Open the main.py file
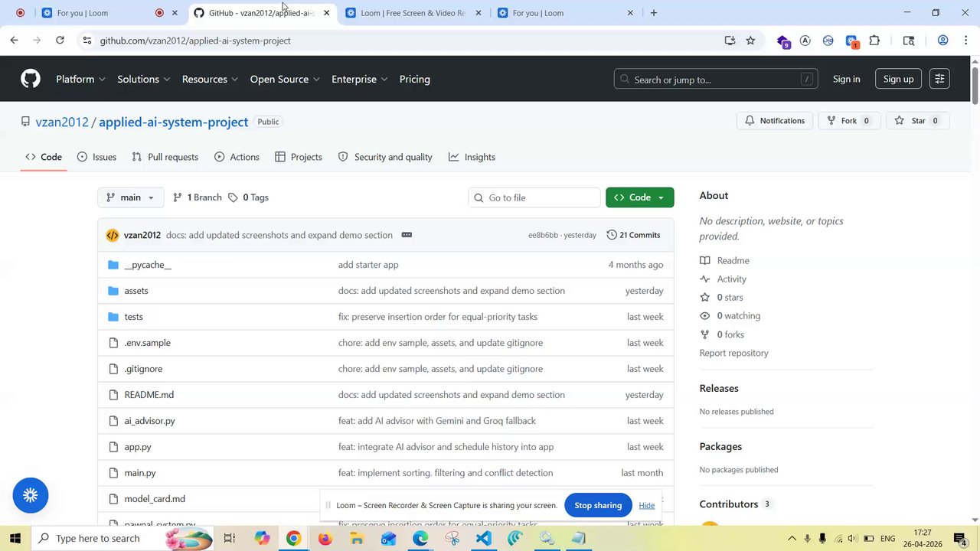 pyautogui.click(x=140, y=473)
